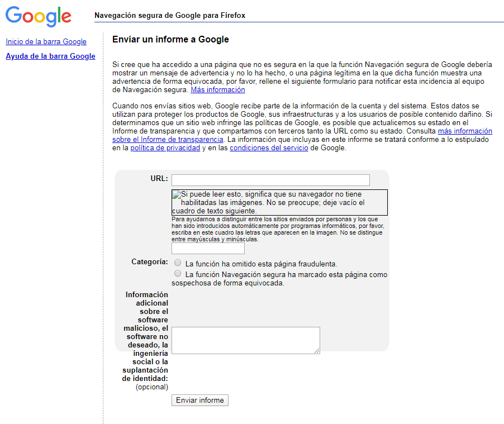The width and height of the screenshot is (504, 424).
Task: Open Ayuda de la barra Google link
Action: (50, 56)
